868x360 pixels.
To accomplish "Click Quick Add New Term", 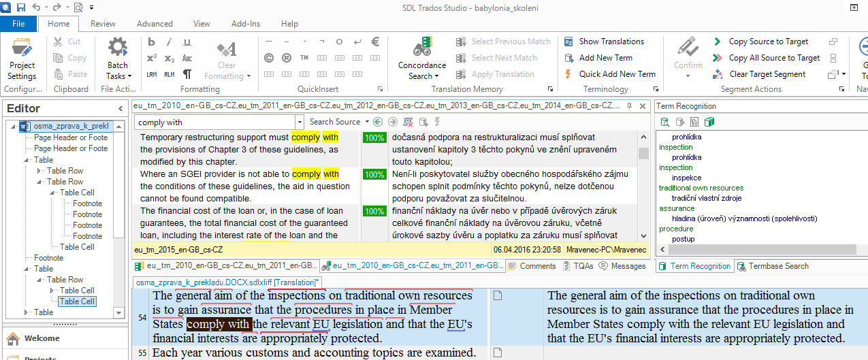I will (609, 74).
